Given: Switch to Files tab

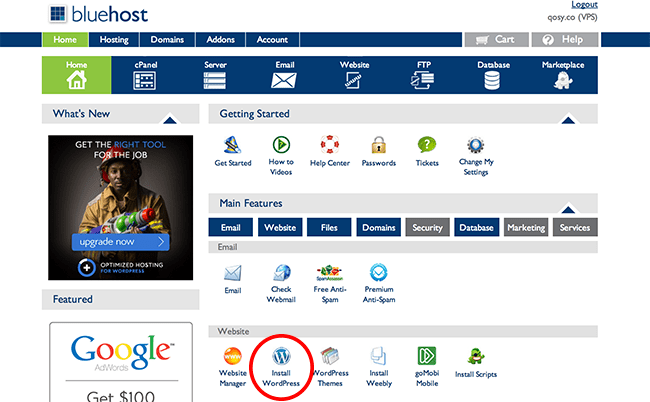Looking at the screenshot, I should click(329, 228).
